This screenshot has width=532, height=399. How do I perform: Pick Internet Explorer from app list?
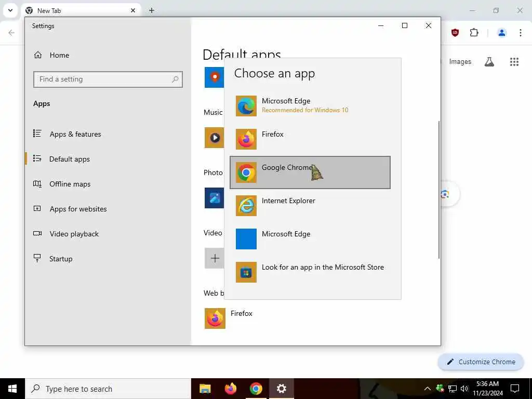[310, 206]
